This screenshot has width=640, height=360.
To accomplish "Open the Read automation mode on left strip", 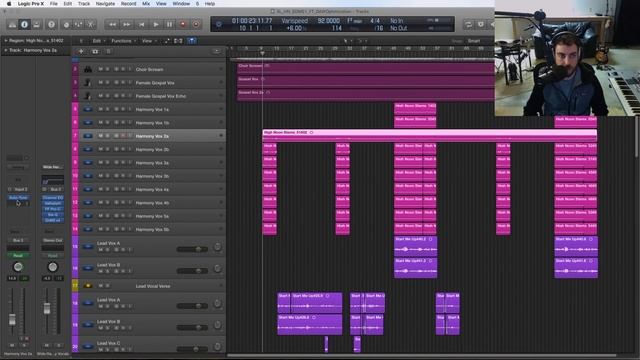I will point(18,256).
